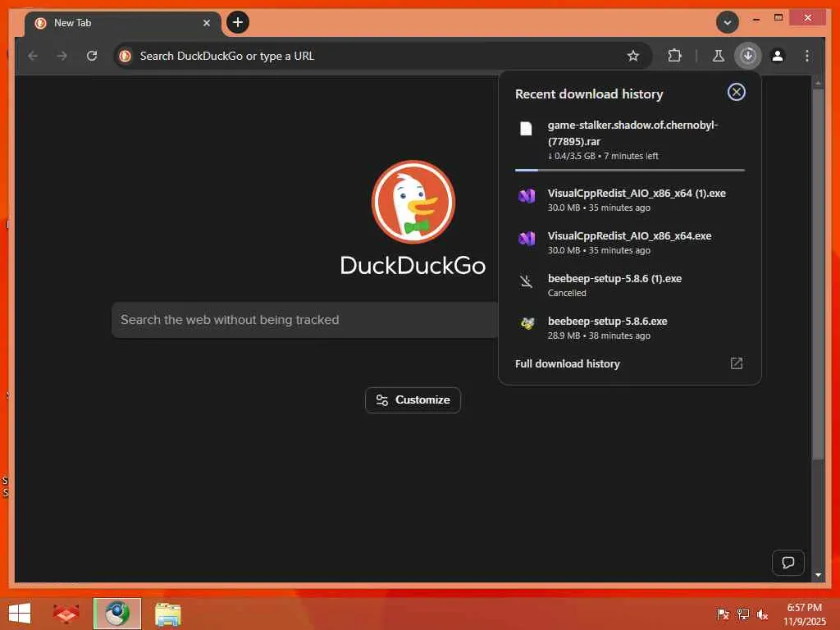The image size is (840, 630).
Task: Open the Chrome Labs flask icon
Action: point(719,56)
